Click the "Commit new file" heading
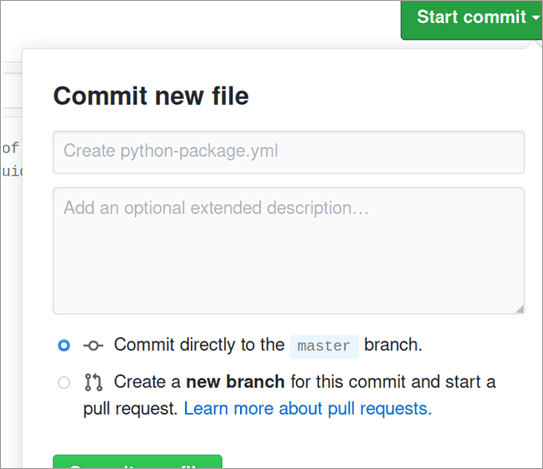The height and width of the screenshot is (469, 543). [x=151, y=96]
